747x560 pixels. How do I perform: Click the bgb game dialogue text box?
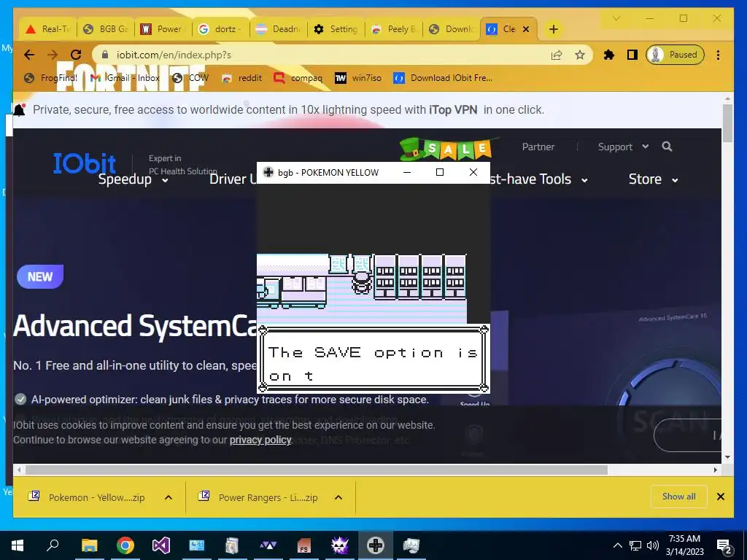(373, 359)
